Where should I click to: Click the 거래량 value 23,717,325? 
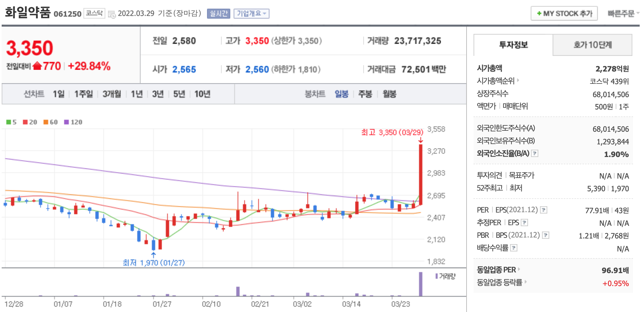418,41
